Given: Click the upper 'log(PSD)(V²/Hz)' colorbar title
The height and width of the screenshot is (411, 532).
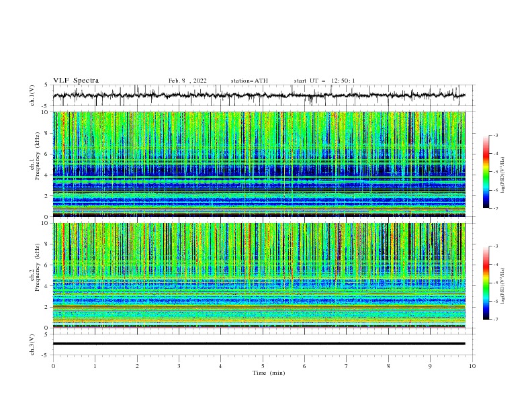Looking at the screenshot, I should click(x=503, y=175).
